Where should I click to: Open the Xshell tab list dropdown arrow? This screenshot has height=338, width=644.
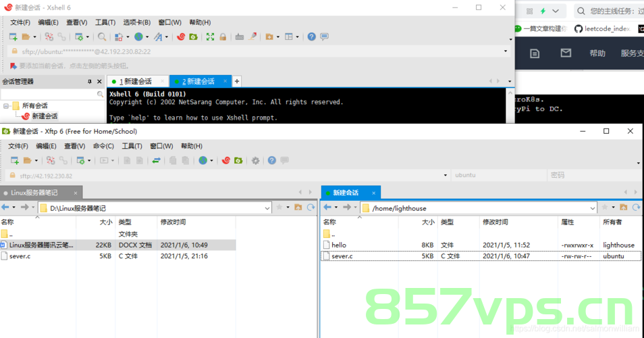click(x=510, y=81)
